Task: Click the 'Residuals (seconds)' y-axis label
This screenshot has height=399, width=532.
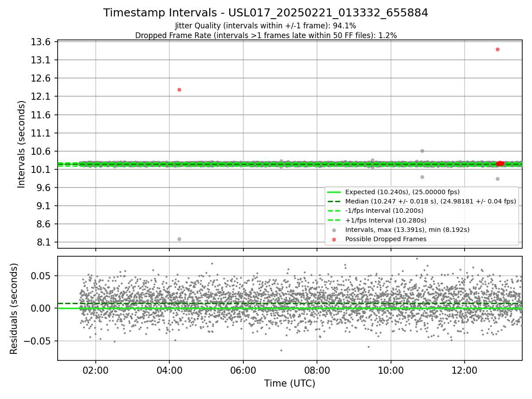Action: [x=14, y=309]
